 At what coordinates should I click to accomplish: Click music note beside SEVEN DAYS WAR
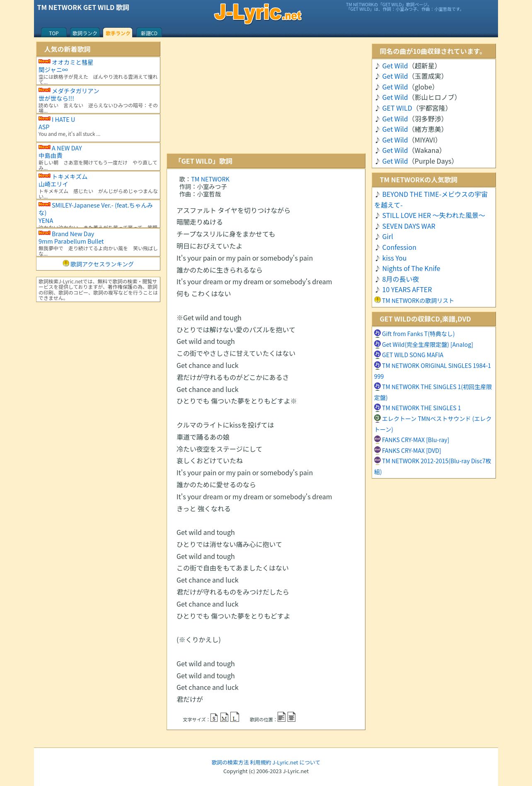(x=377, y=226)
